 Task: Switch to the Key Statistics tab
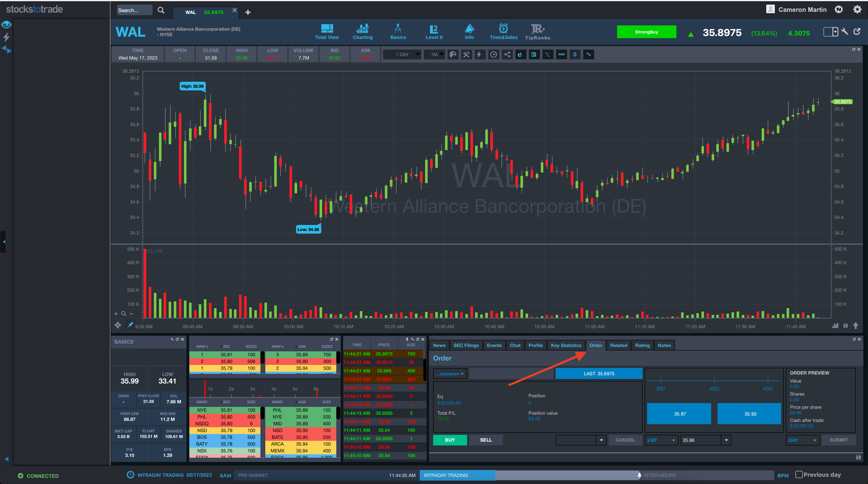click(x=566, y=345)
